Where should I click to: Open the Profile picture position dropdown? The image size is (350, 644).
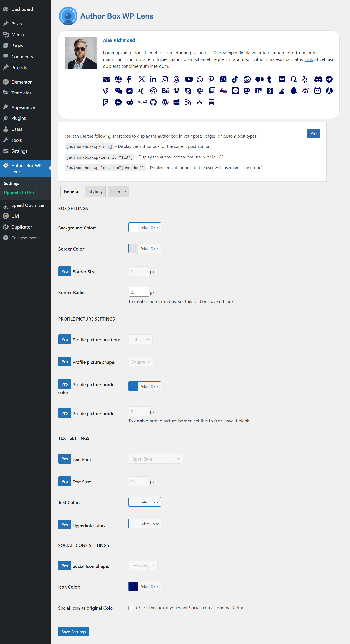pyautogui.click(x=141, y=339)
